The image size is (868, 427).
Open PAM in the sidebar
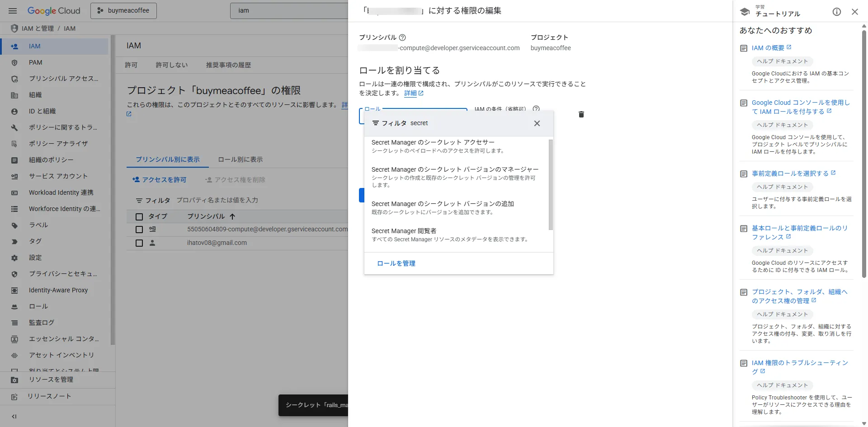(54, 62)
